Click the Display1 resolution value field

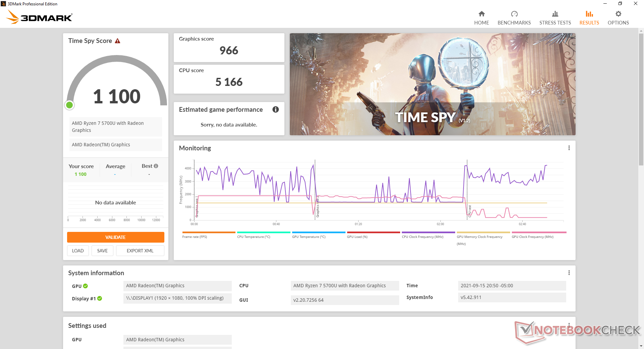pos(177,298)
